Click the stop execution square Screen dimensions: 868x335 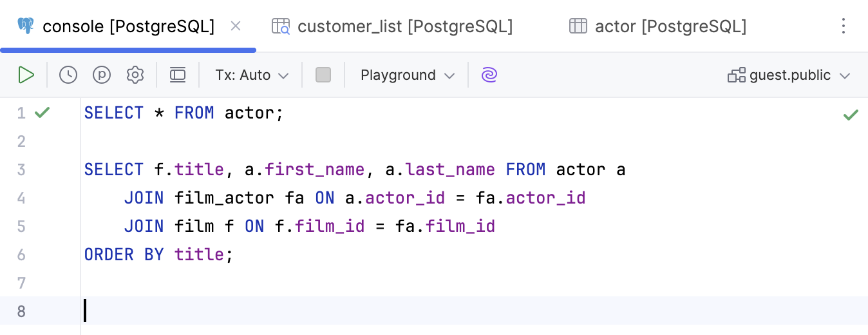click(x=323, y=75)
